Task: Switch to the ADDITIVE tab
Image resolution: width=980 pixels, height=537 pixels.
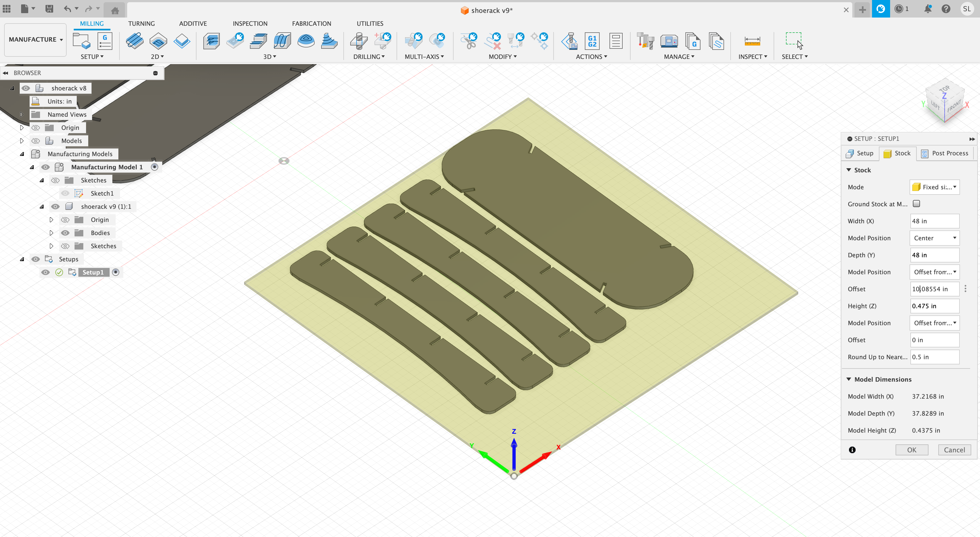Action: click(193, 24)
